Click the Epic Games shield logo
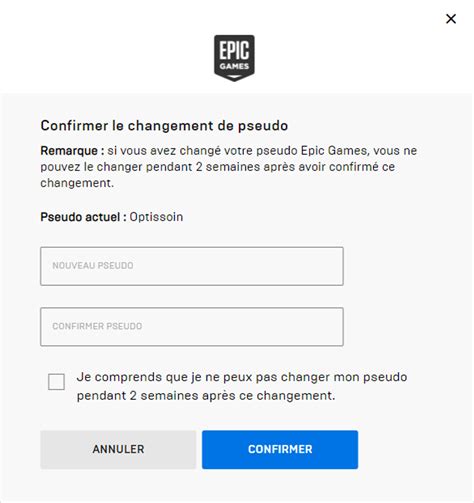Viewport: 474px width, 503px height. click(x=234, y=58)
